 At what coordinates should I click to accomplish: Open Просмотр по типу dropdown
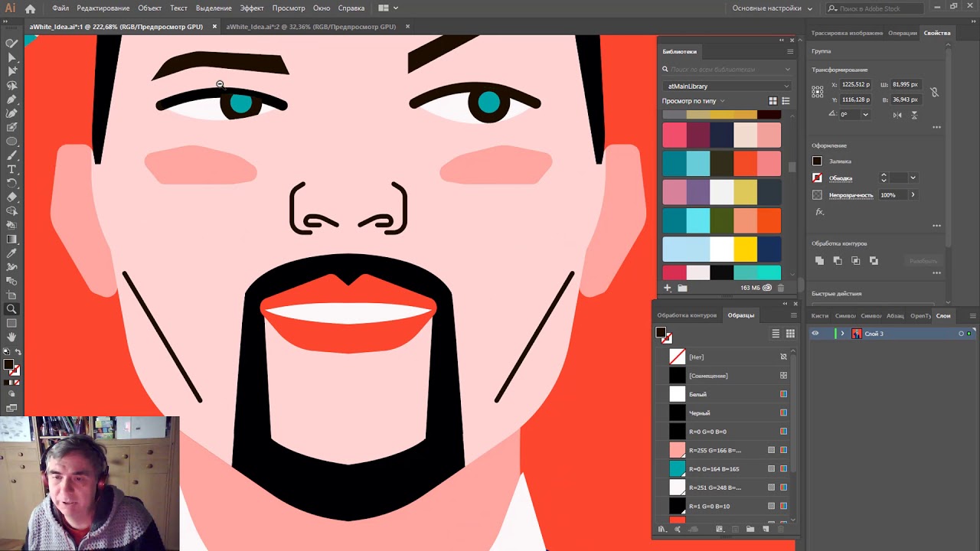coord(693,101)
